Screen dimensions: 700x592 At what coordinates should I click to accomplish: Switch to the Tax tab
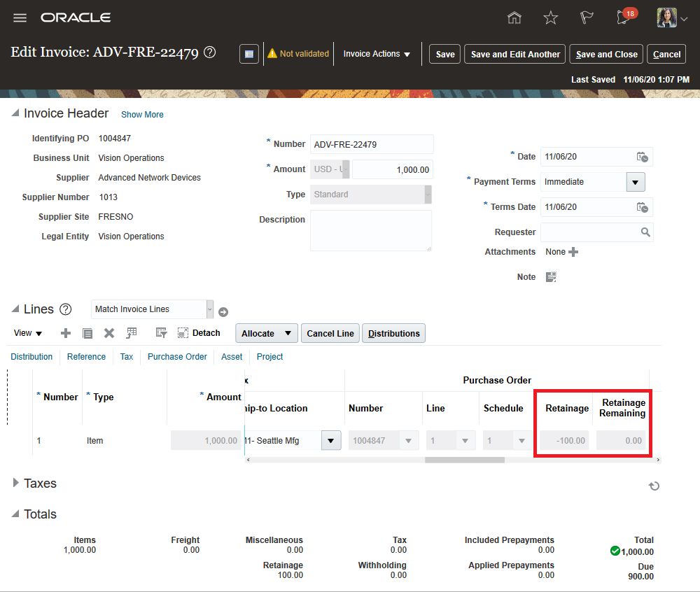click(126, 357)
